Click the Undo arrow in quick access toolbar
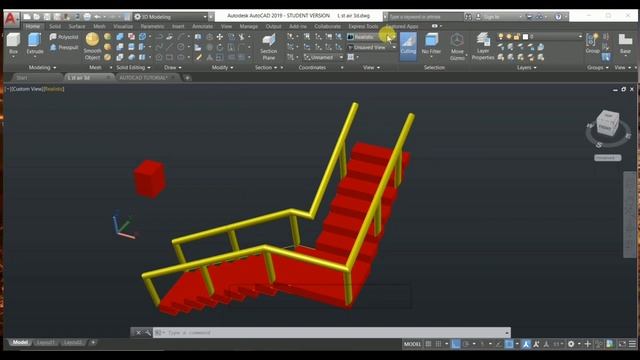The width and height of the screenshot is (640, 360). pyautogui.click(x=97, y=17)
